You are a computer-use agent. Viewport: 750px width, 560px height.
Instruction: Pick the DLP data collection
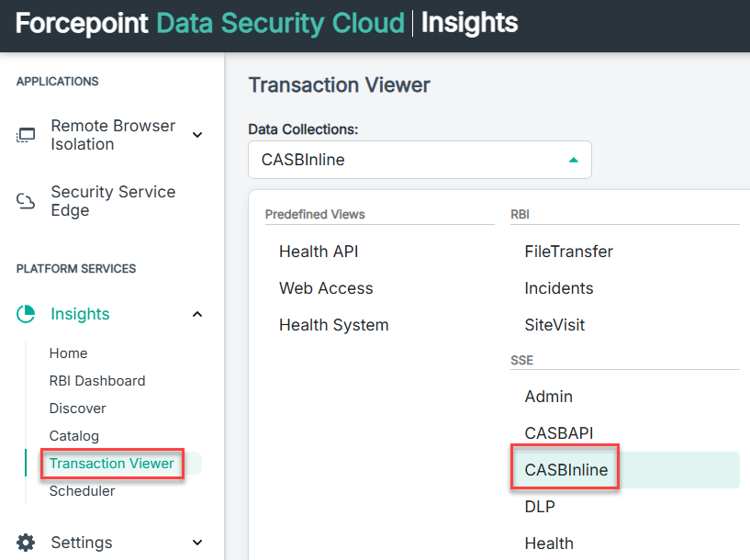point(540,507)
